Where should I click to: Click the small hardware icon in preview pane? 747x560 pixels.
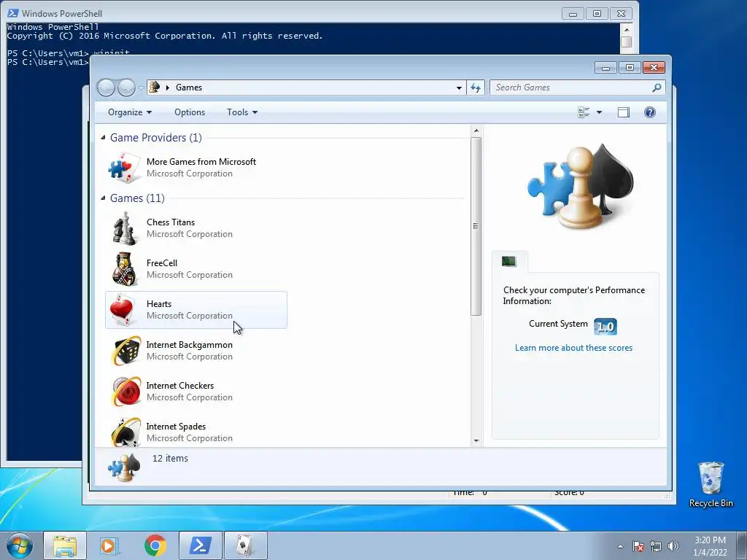click(x=508, y=261)
